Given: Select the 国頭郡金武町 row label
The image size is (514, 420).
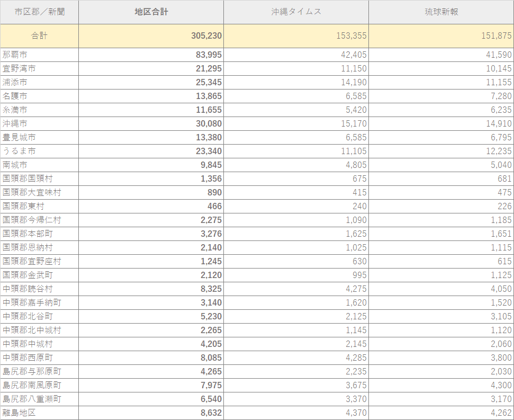Looking at the screenshot, I should (x=28, y=275).
